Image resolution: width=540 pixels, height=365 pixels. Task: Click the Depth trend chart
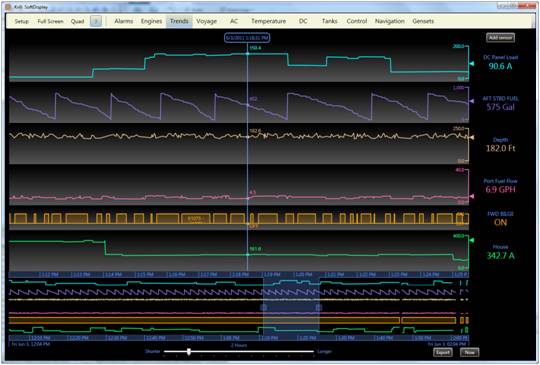(239, 145)
